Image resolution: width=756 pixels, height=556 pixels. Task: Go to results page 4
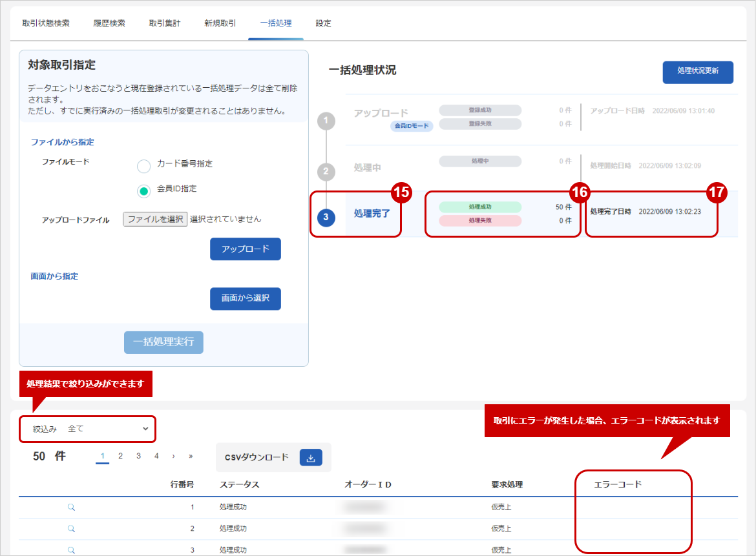click(x=157, y=456)
